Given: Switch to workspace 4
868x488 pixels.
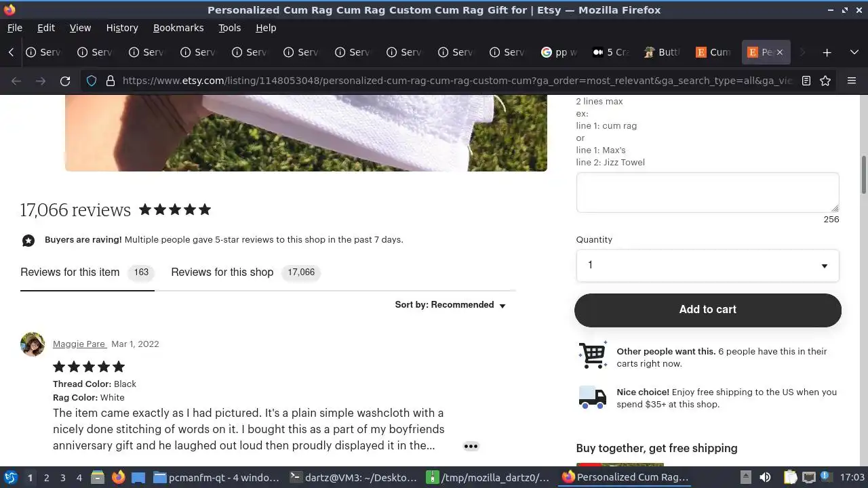Looking at the screenshot, I should [79, 478].
